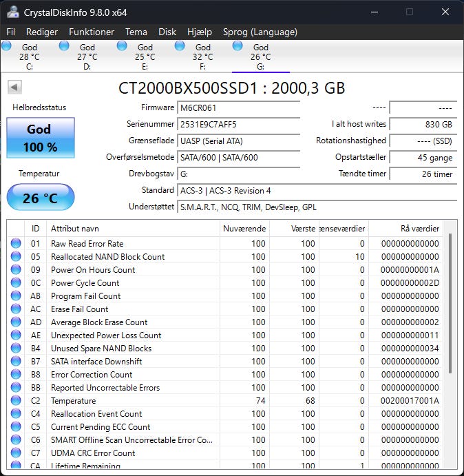Click status icon of Raw Read Error Rate
The height and width of the screenshot is (476, 464).
(x=16, y=243)
